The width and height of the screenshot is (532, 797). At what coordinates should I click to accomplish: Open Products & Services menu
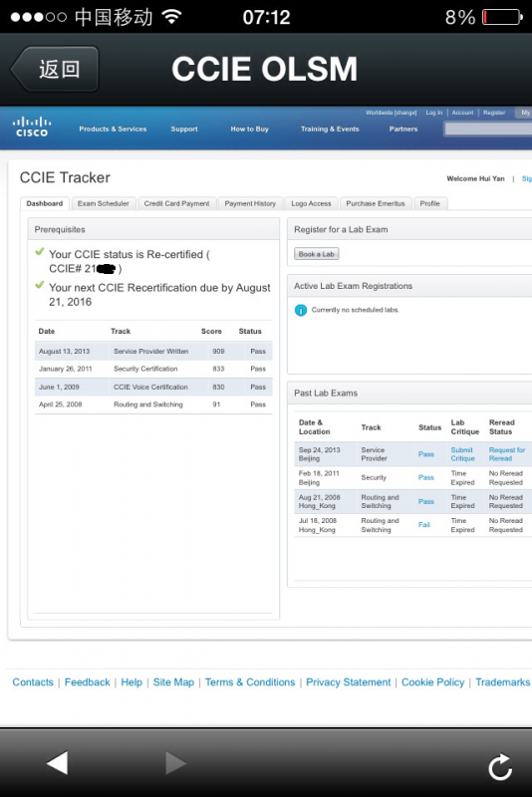tap(113, 130)
